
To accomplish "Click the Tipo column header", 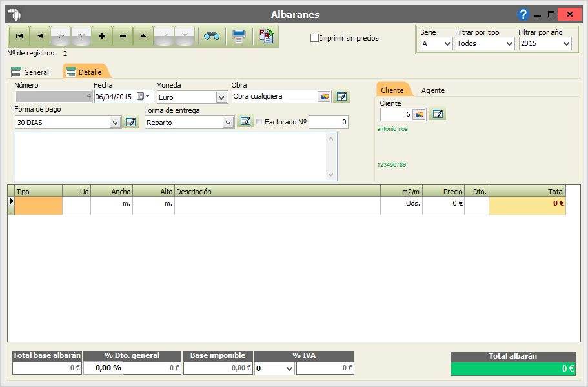I will 38,192.
